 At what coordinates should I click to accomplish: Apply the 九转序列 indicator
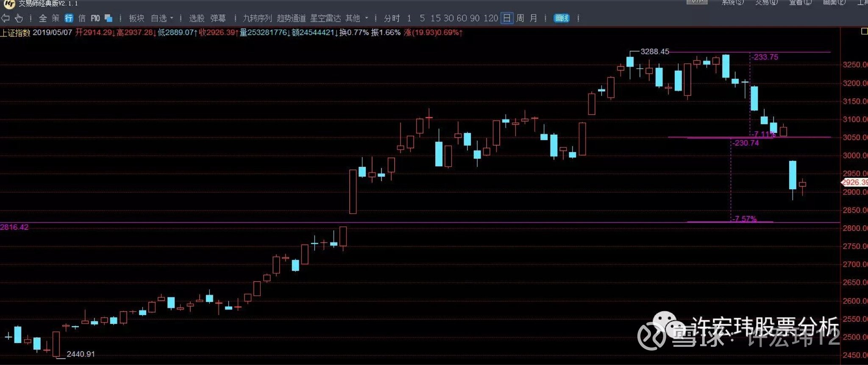coord(257,18)
